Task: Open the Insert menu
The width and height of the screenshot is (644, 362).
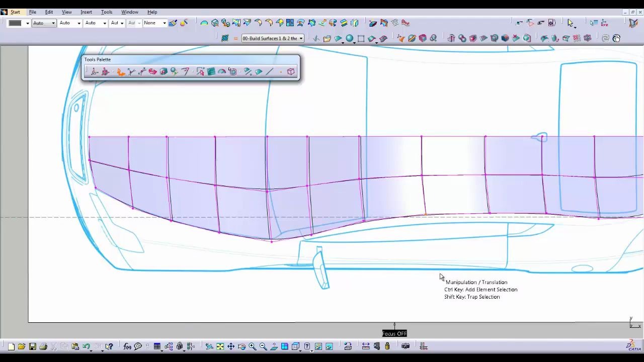Action: click(x=86, y=12)
